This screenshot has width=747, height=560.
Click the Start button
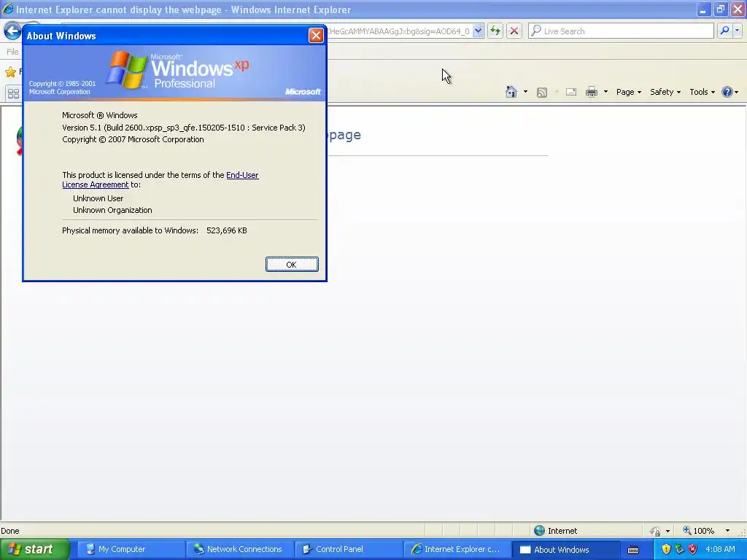point(34,550)
